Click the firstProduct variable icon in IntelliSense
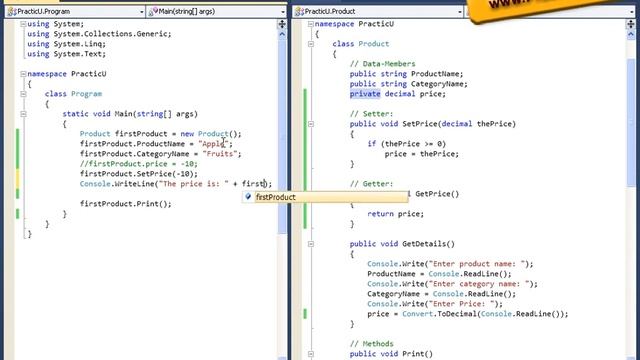Image resolution: width=640 pixels, height=360 pixels. pos(248,197)
